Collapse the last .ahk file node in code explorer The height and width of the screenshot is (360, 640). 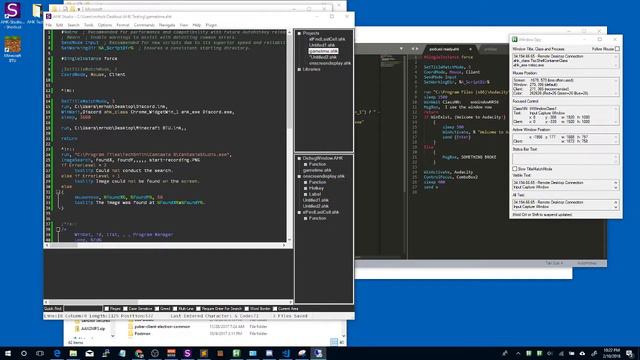(x=299, y=212)
